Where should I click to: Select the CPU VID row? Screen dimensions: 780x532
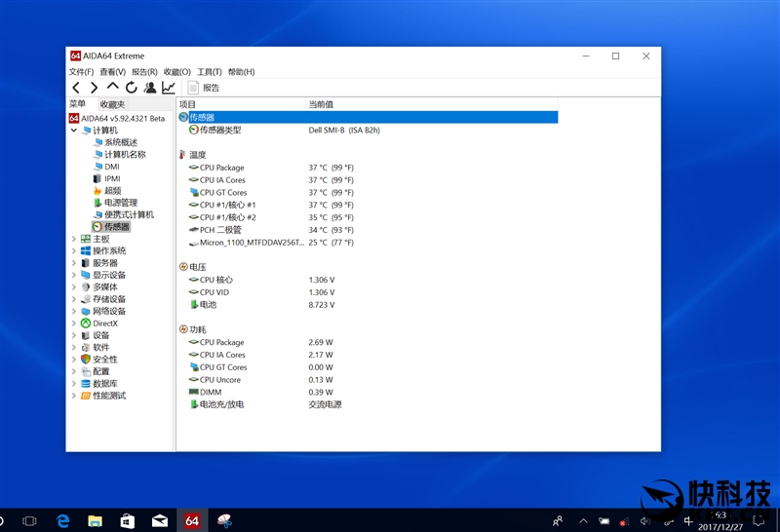pyautogui.click(x=369, y=292)
